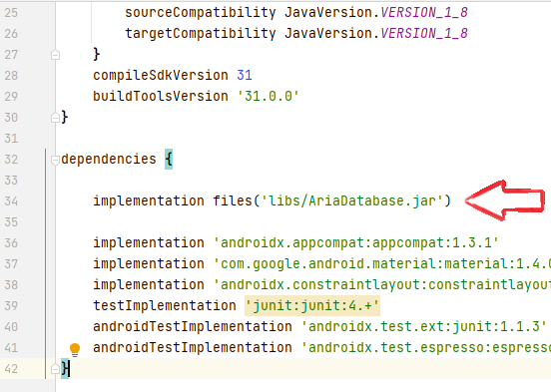Click fold end marker on line 42

pos(55,369)
